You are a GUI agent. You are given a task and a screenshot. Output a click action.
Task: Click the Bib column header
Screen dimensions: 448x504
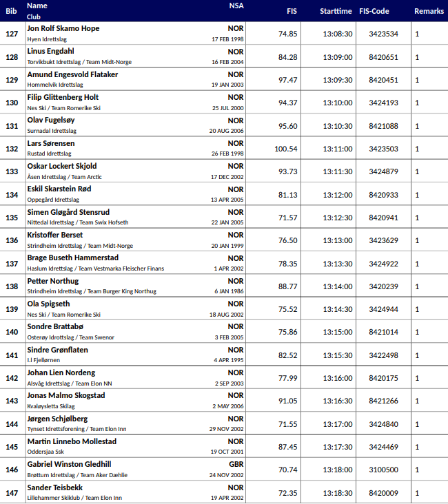[11, 11]
